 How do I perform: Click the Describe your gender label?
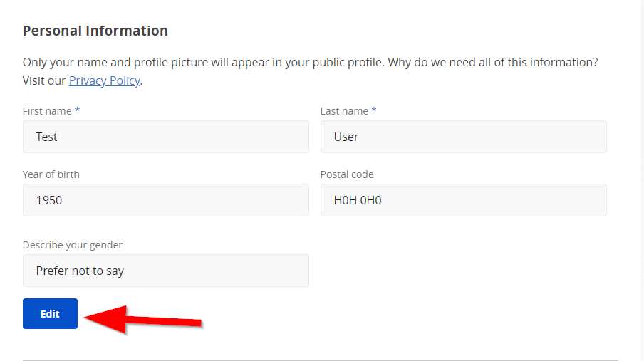72,245
